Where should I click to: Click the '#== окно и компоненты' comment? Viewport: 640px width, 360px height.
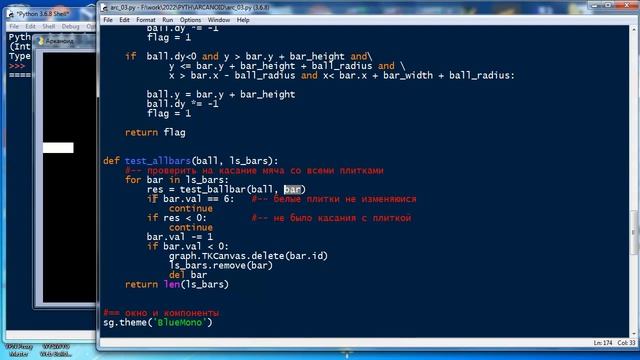(x=161, y=313)
